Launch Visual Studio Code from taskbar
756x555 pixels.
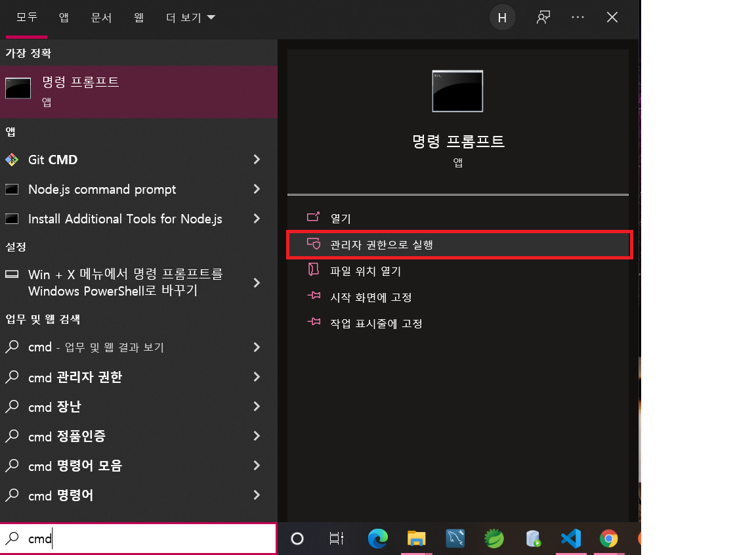coord(571,539)
